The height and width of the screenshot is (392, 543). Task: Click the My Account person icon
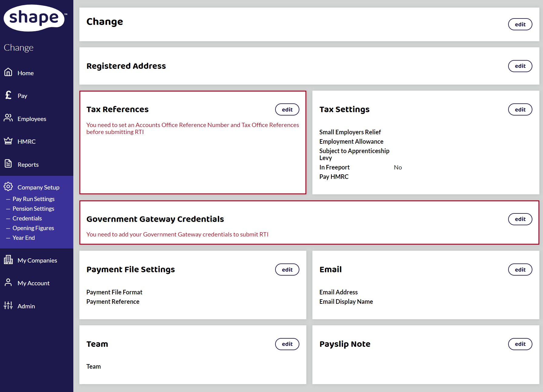click(x=8, y=283)
